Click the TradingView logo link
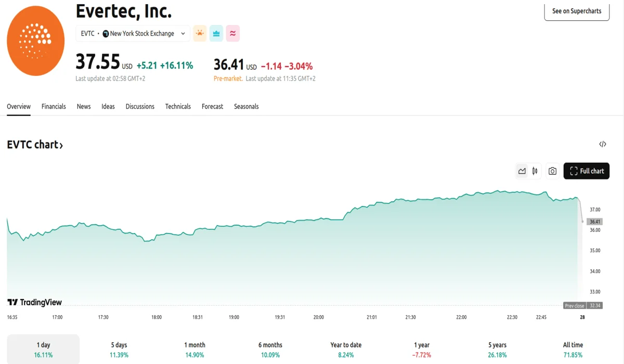This screenshot has height=364, width=624. [x=34, y=302]
